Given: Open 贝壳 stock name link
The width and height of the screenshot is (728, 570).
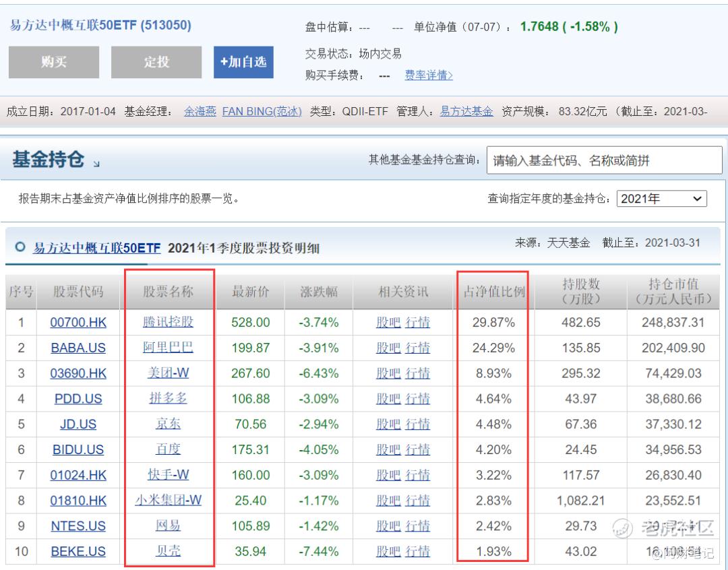Looking at the screenshot, I should (168, 551).
